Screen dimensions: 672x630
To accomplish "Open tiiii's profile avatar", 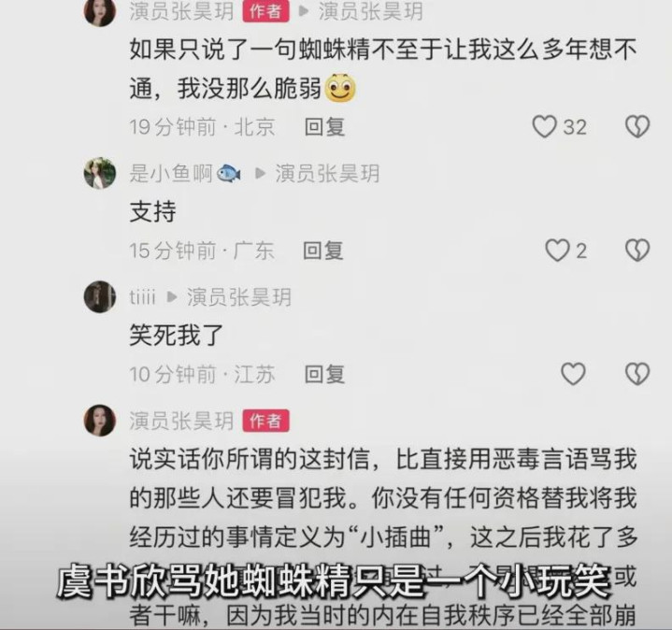I will pyautogui.click(x=100, y=296).
